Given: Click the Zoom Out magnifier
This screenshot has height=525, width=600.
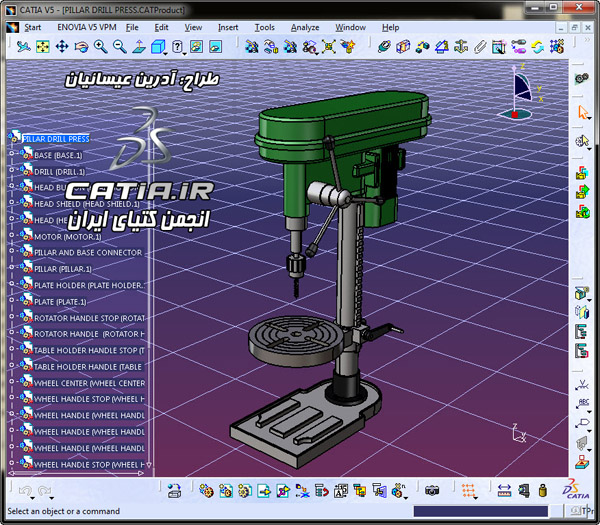Looking at the screenshot, I should tap(119, 47).
